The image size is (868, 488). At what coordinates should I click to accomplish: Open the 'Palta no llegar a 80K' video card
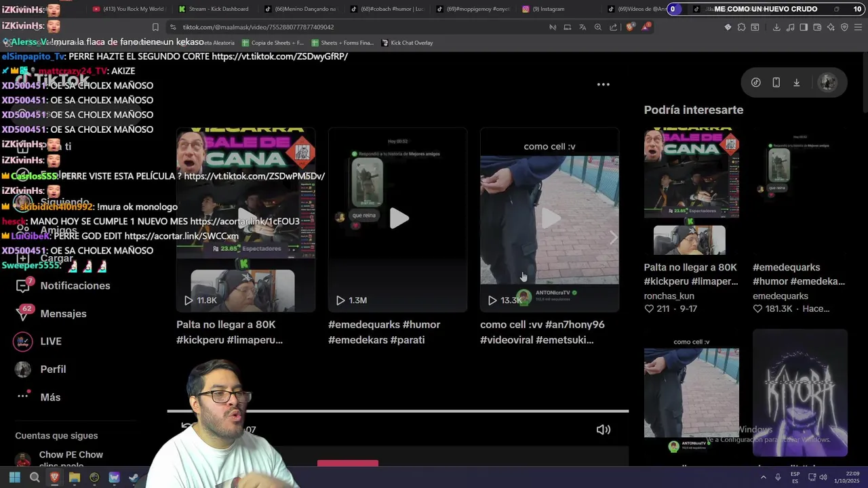tap(246, 220)
